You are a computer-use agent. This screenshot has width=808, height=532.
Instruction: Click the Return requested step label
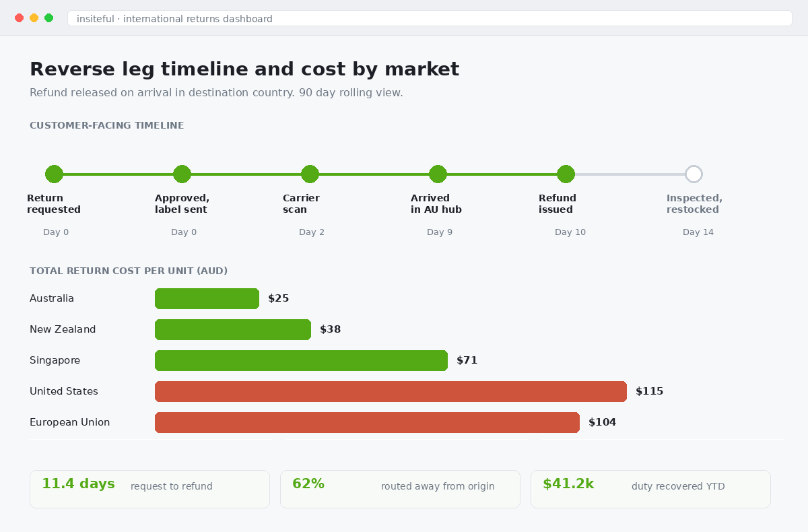click(54, 203)
